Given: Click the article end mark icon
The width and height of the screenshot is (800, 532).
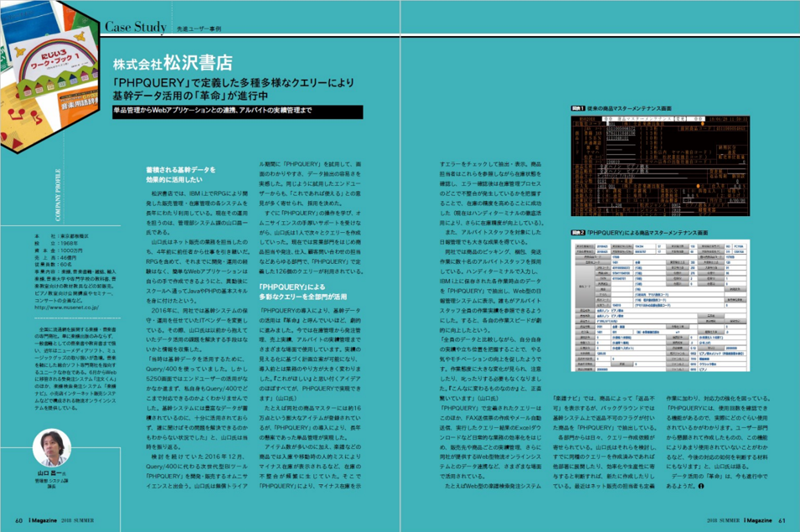Looking at the screenshot, I should pos(701,486).
